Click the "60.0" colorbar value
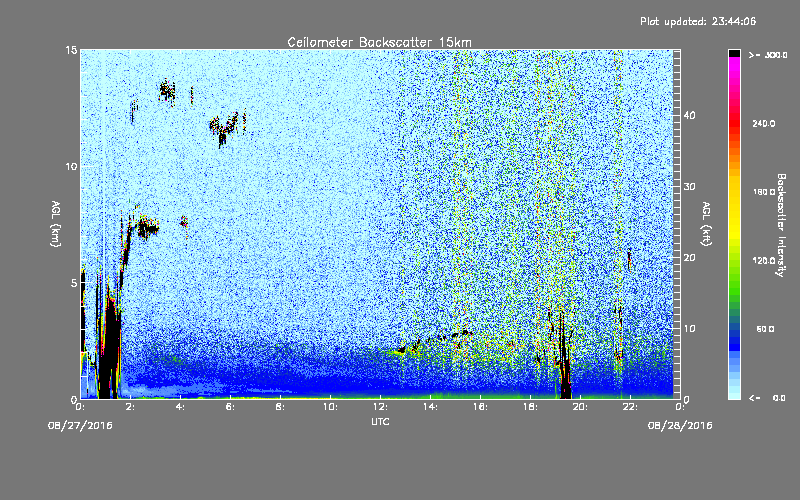The image size is (800, 500). [765, 329]
